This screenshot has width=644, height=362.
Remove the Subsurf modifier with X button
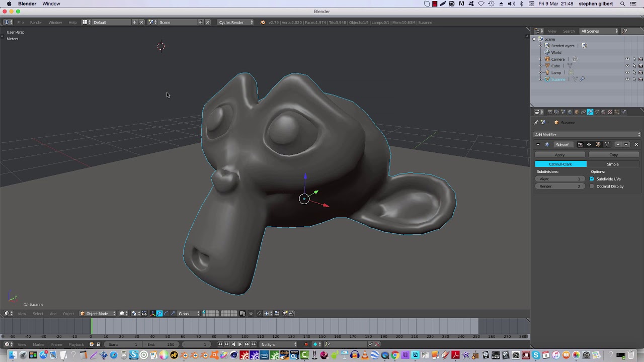[636, 144]
